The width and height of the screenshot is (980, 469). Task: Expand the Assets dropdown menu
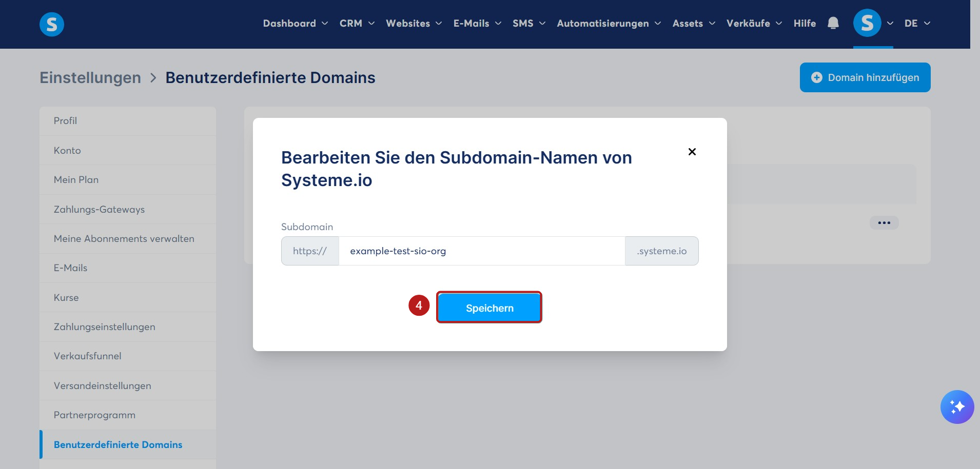pos(694,23)
